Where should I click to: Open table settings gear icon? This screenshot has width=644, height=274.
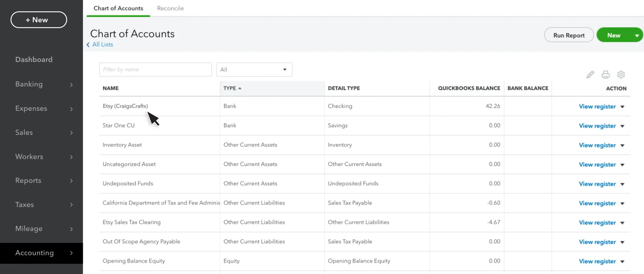(x=621, y=75)
